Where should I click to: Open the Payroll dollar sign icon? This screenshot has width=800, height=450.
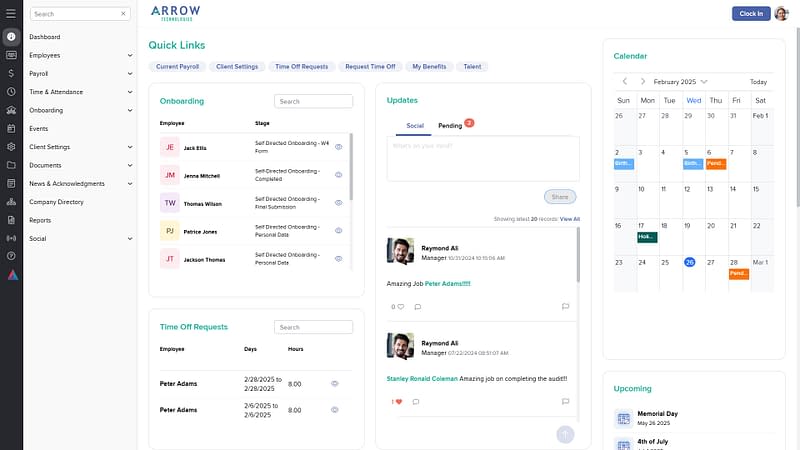pyautogui.click(x=11, y=73)
